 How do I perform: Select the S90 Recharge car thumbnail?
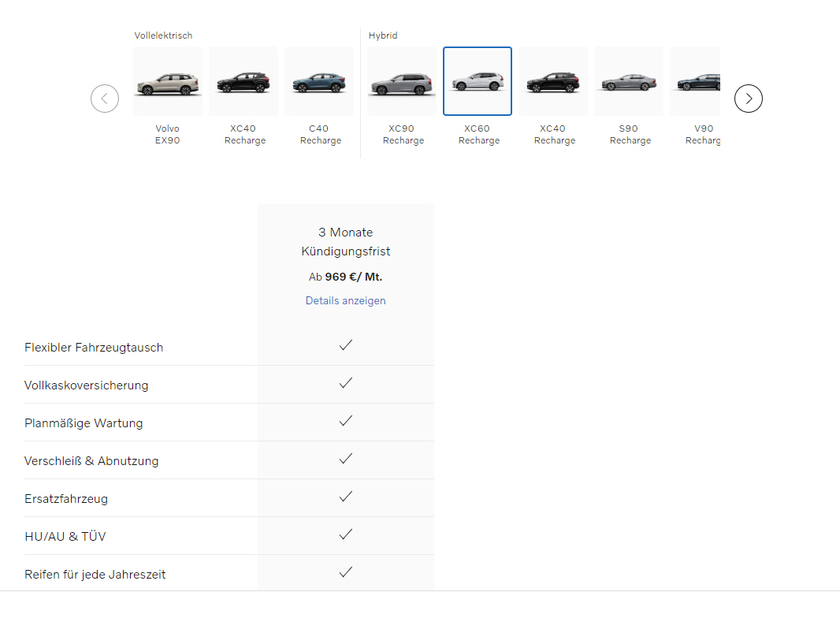[x=628, y=81]
